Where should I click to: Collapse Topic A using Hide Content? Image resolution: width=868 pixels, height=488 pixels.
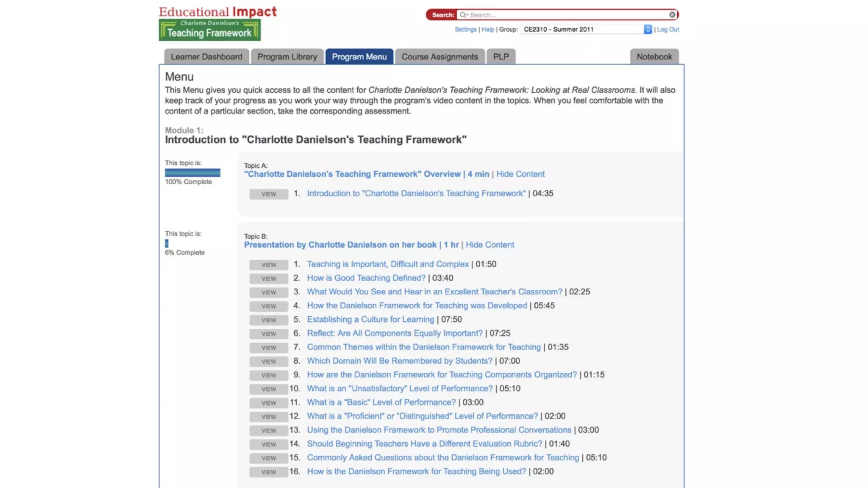pos(520,174)
